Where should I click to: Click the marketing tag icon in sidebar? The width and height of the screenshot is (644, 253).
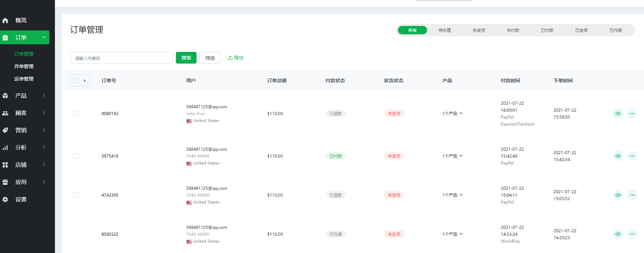[x=5, y=130]
